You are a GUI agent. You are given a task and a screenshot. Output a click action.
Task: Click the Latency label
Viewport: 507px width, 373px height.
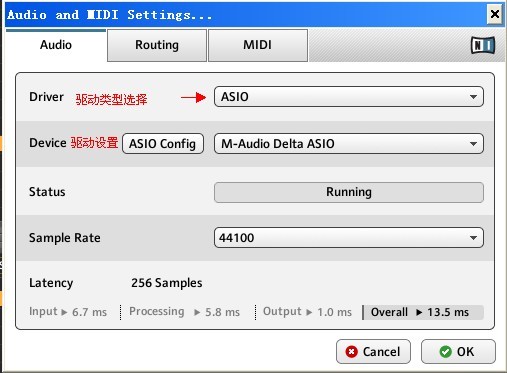[x=51, y=283]
